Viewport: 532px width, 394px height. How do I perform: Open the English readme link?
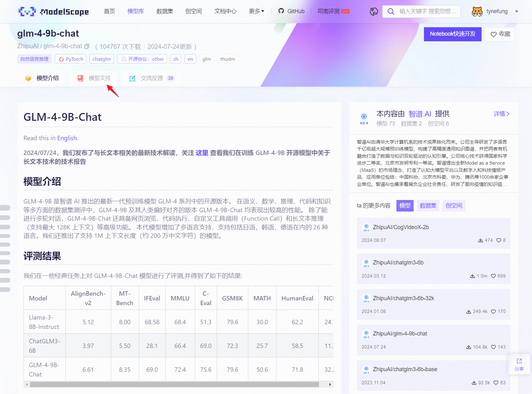coord(67,138)
